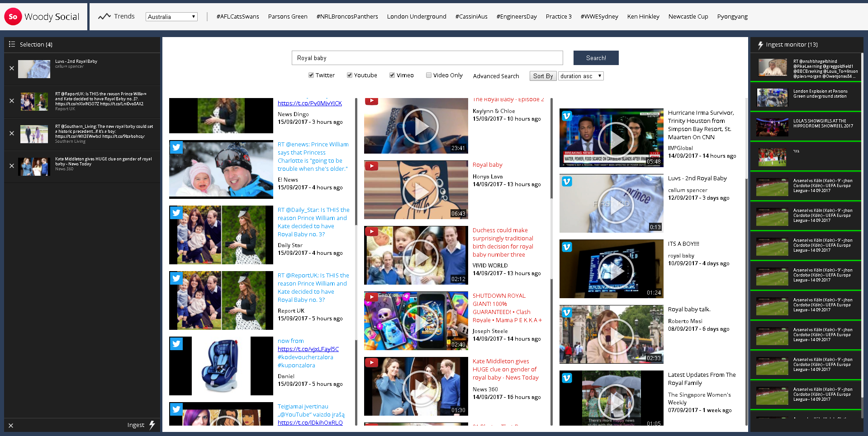Click Twitter icon on the Daniel post
868x436 pixels.
point(176,344)
